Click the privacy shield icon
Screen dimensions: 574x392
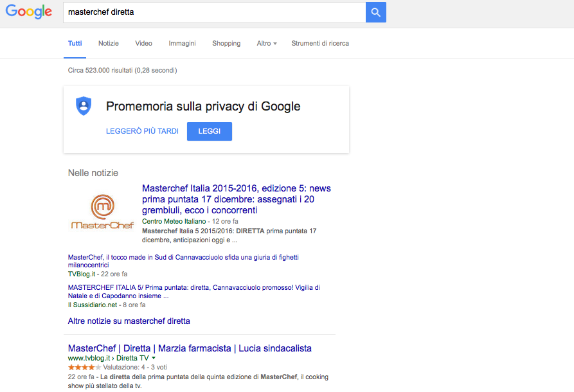click(84, 106)
